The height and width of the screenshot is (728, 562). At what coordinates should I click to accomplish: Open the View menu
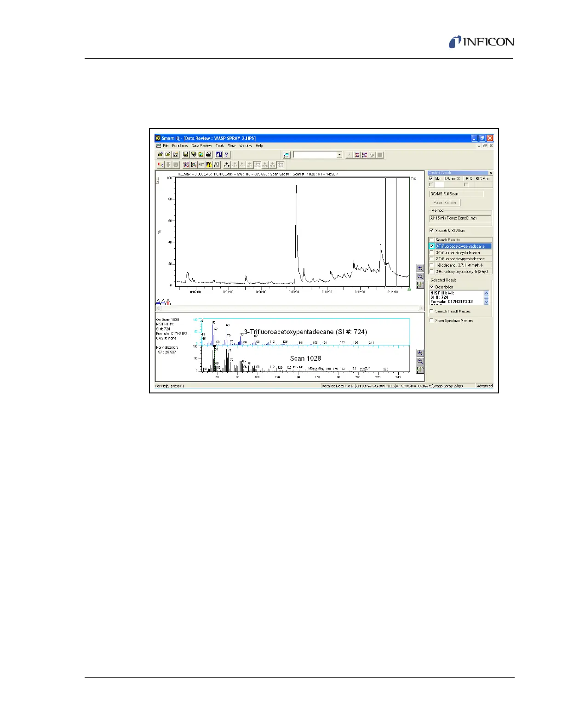pos(232,146)
